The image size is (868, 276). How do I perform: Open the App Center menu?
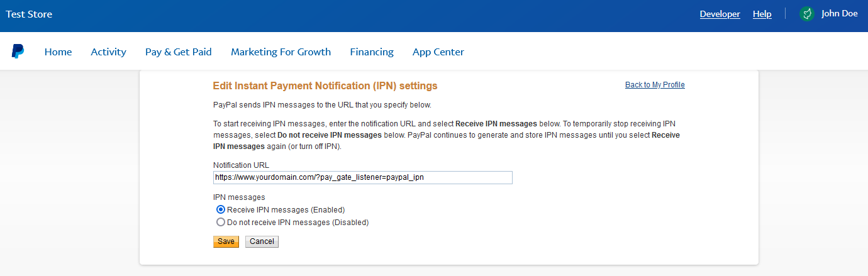pyautogui.click(x=438, y=52)
